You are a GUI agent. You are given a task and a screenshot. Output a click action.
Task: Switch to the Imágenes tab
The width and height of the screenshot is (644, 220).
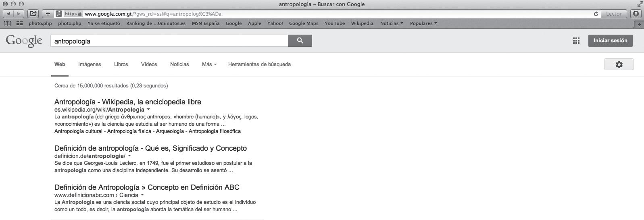click(90, 64)
